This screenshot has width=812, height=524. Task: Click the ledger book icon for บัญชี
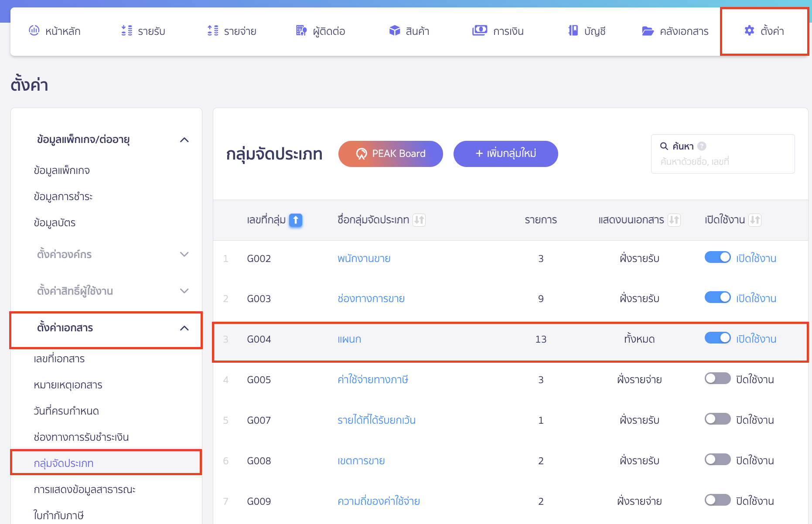pos(573,31)
